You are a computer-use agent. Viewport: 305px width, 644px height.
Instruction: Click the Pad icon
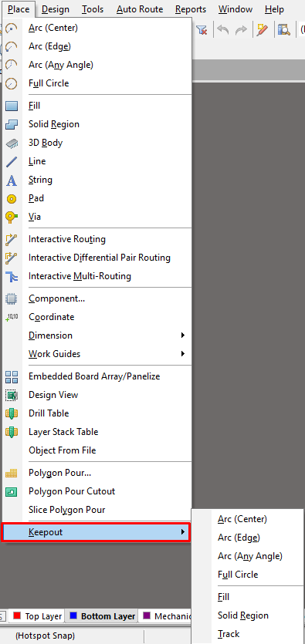pyautogui.click(x=12, y=199)
